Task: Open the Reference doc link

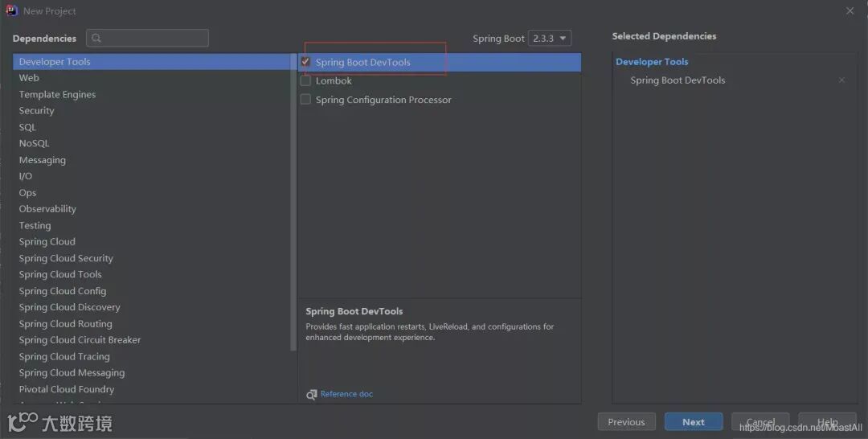Action: [x=346, y=394]
